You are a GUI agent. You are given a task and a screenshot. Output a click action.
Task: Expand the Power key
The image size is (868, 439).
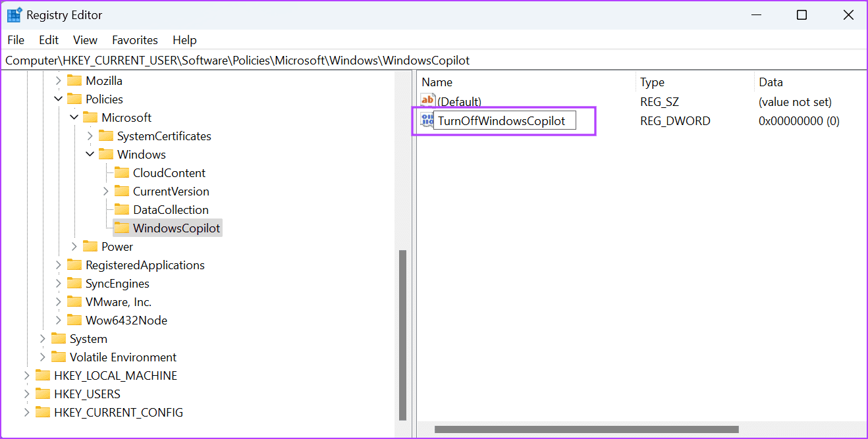[x=74, y=247]
